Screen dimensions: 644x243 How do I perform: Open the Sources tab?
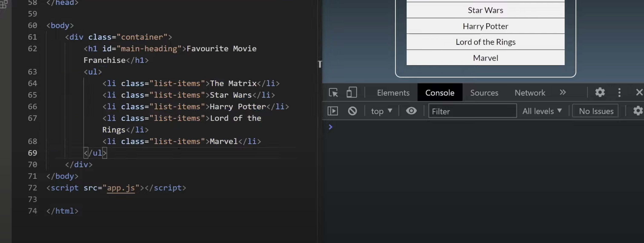click(484, 93)
